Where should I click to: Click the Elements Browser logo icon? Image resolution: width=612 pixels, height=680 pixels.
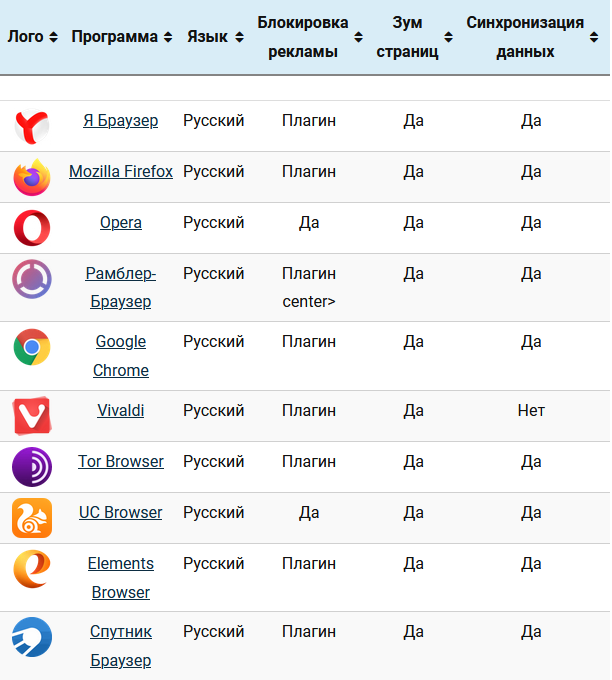point(32,569)
